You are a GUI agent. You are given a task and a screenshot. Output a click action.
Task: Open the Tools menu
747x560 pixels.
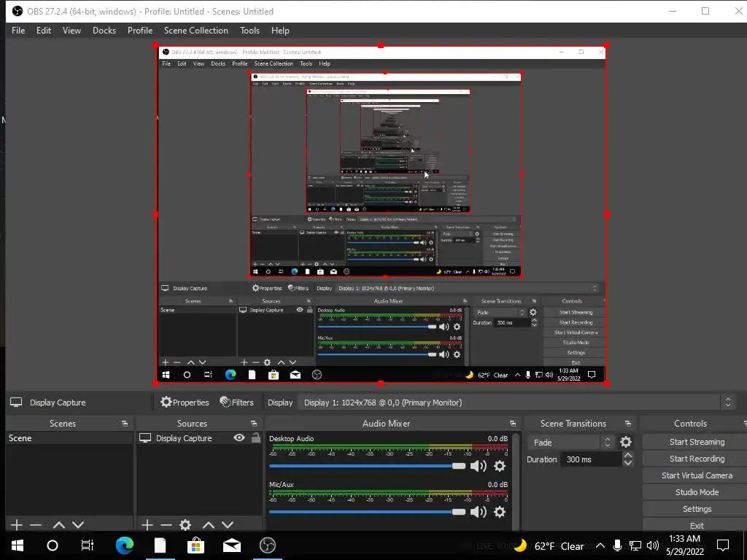(249, 31)
